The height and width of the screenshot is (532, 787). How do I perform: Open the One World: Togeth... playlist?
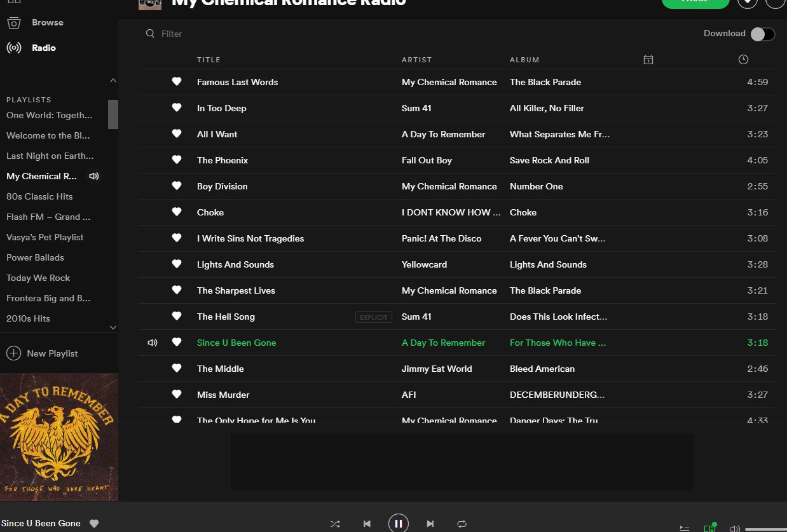point(50,115)
